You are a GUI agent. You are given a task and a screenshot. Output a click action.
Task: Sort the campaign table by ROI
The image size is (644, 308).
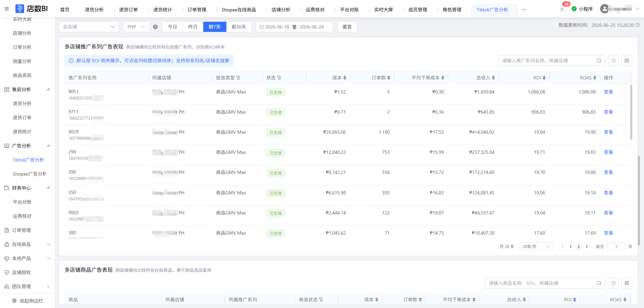pyautogui.click(x=544, y=78)
